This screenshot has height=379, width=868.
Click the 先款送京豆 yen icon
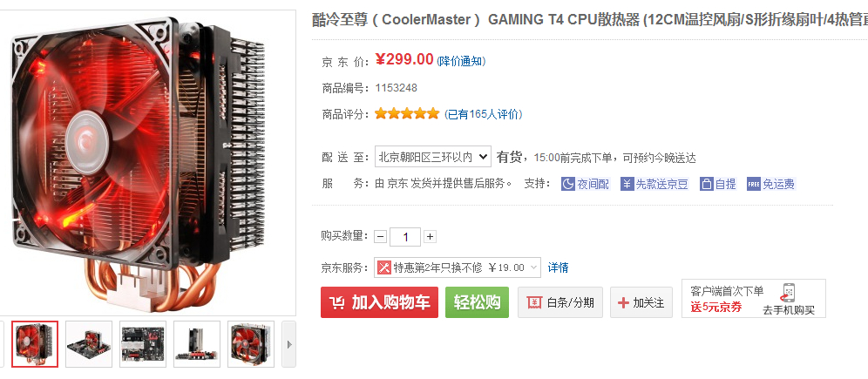tap(627, 184)
